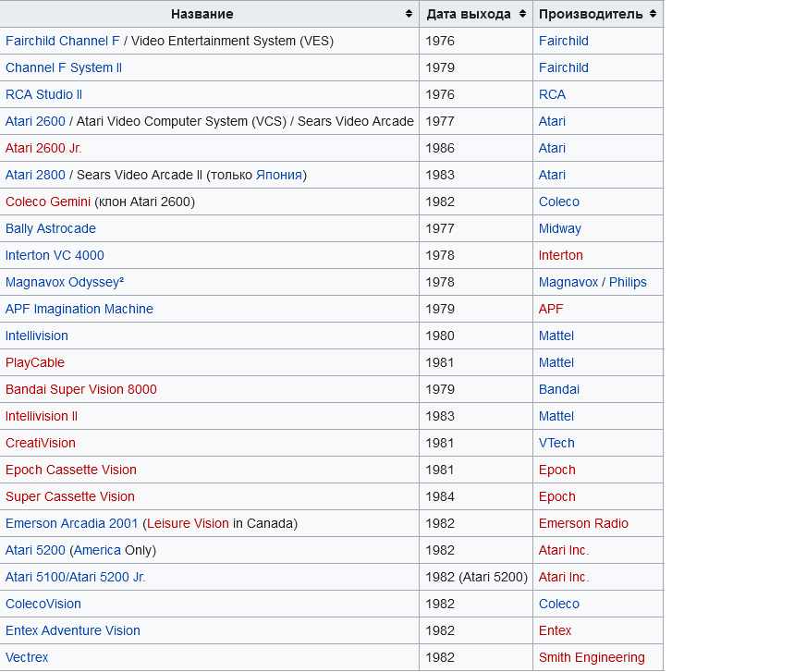This screenshot has width=794, height=672.
Task: Open the Channel F System II link
Action: (64, 67)
